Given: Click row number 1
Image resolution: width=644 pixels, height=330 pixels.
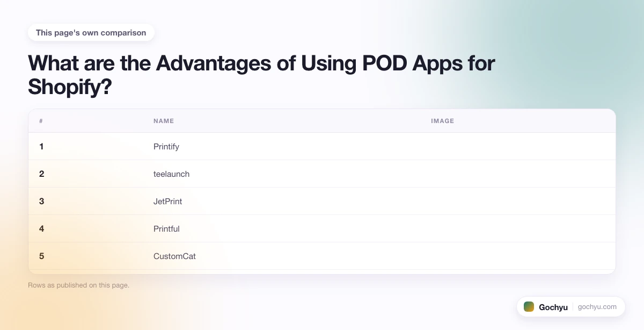Looking at the screenshot, I should (41, 146).
